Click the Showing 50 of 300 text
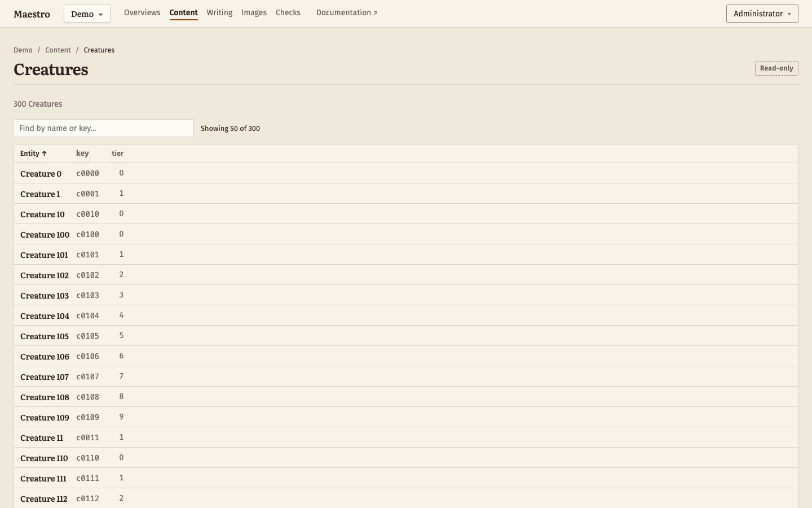 click(x=230, y=129)
